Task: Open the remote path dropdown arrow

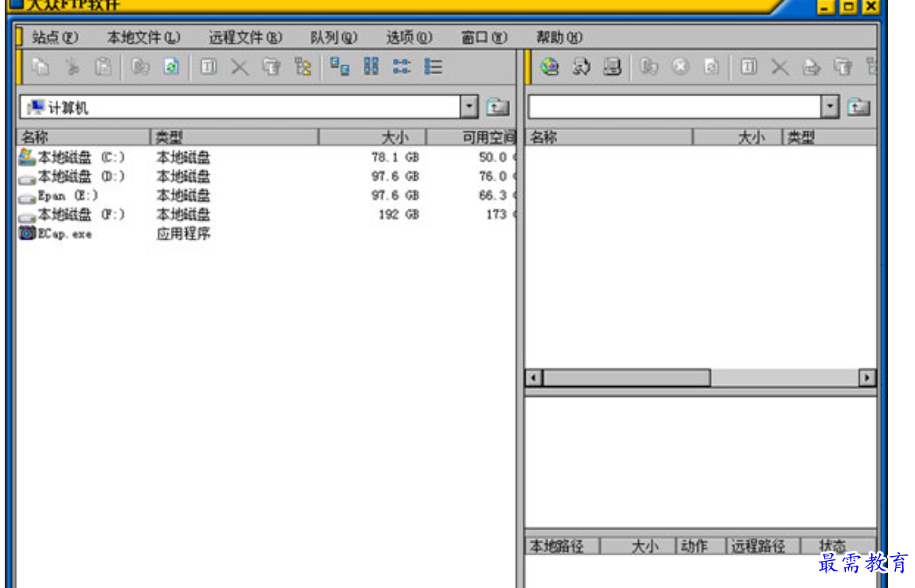Action: tap(830, 107)
